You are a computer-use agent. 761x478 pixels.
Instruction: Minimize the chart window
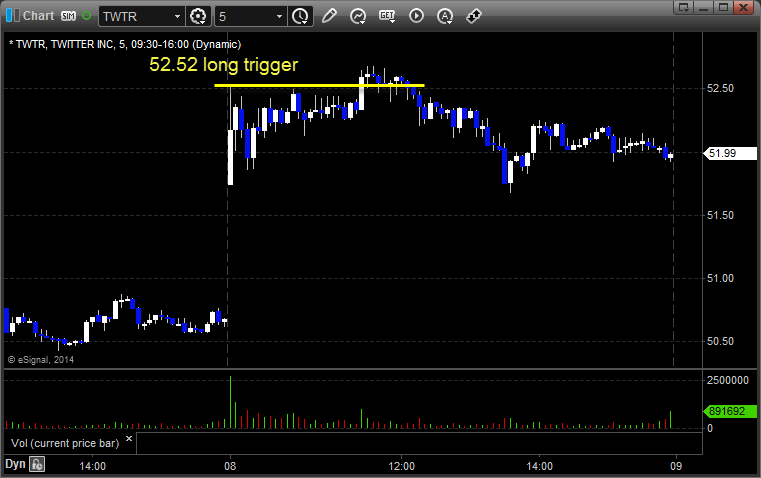(x=704, y=7)
